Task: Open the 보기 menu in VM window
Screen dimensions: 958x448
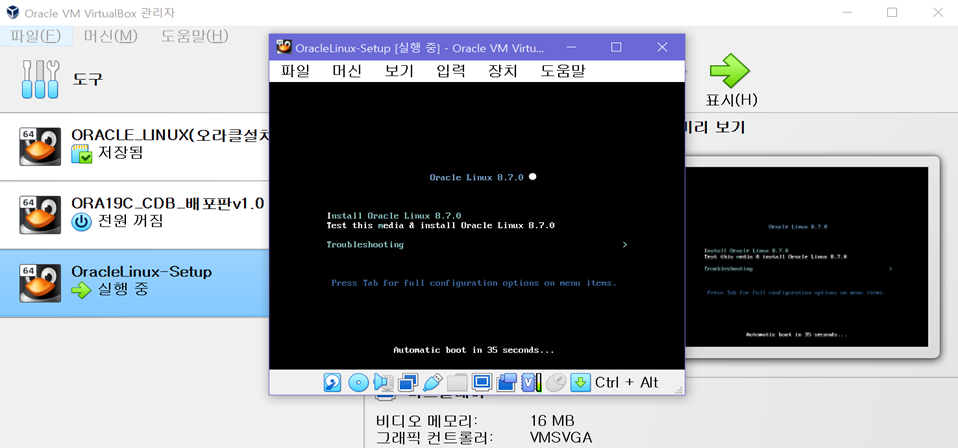Action: [399, 71]
